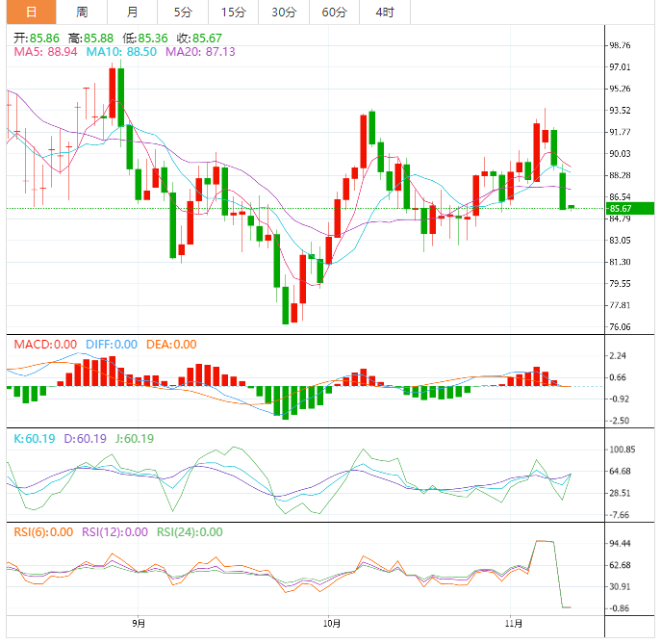Image resolution: width=661 pixels, height=644 pixels.
Task: Click the MA5: 88.94 label
Action: 45,52
